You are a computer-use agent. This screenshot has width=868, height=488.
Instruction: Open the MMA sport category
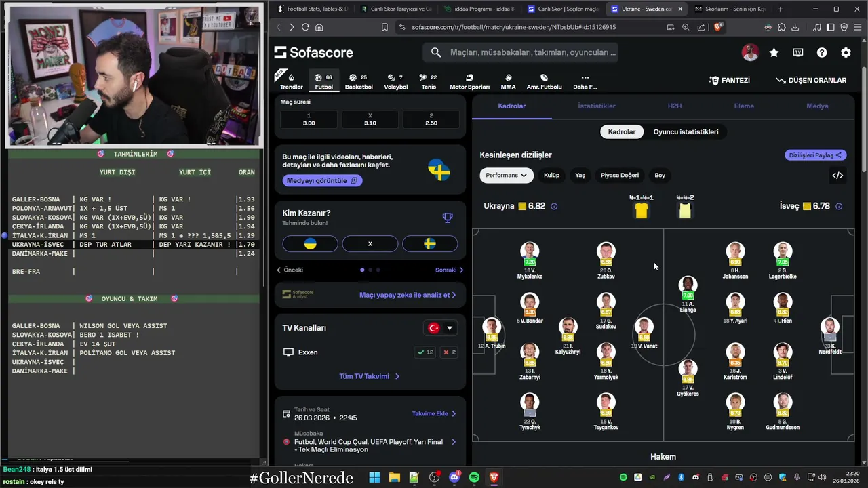(508, 81)
